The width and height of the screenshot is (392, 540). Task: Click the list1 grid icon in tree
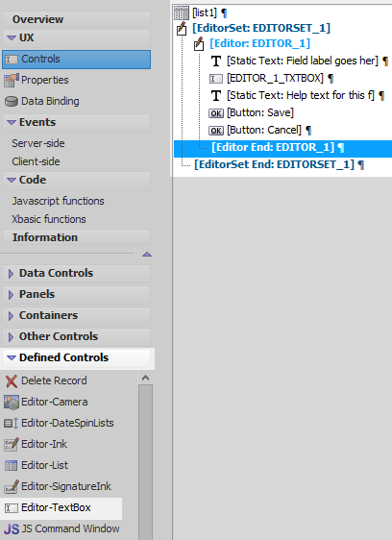(x=182, y=13)
